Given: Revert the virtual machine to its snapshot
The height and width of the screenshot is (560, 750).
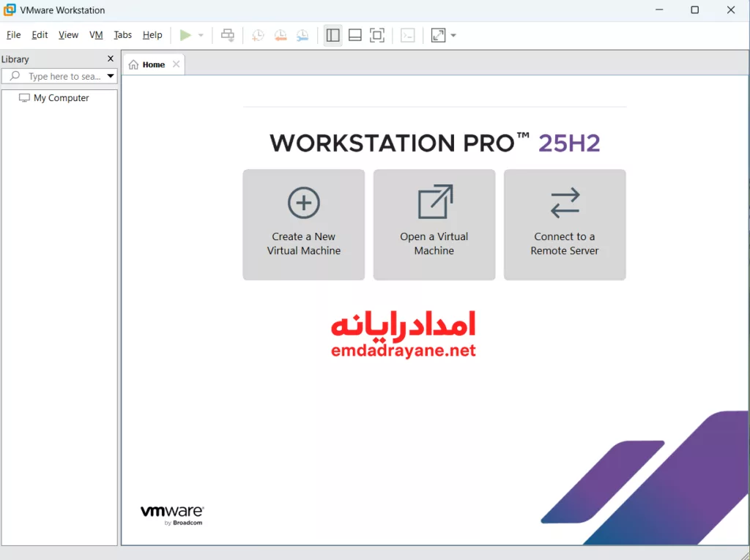Looking at the screenshot, I should [281, 34].
